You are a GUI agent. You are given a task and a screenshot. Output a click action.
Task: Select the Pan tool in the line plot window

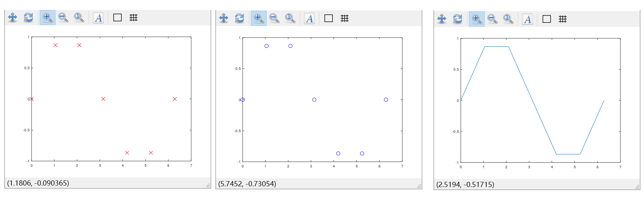tap(442, 19)
